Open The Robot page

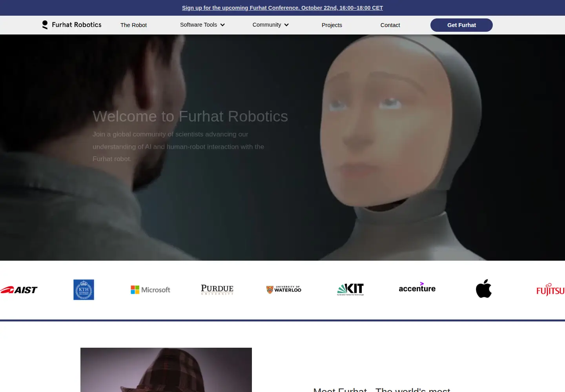click(133, 25)
